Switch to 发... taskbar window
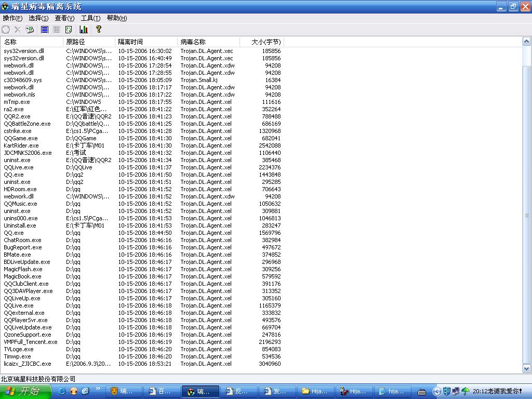The image size is (532, 399). point(276,391)
